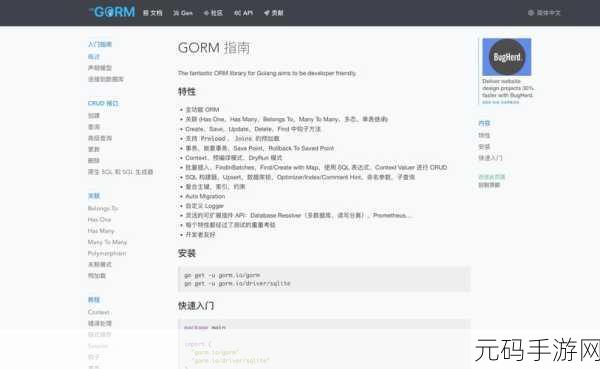Click the BugHerd advertisement image
600x369 pixels.
pyautogui.click(x=507, y=57)
